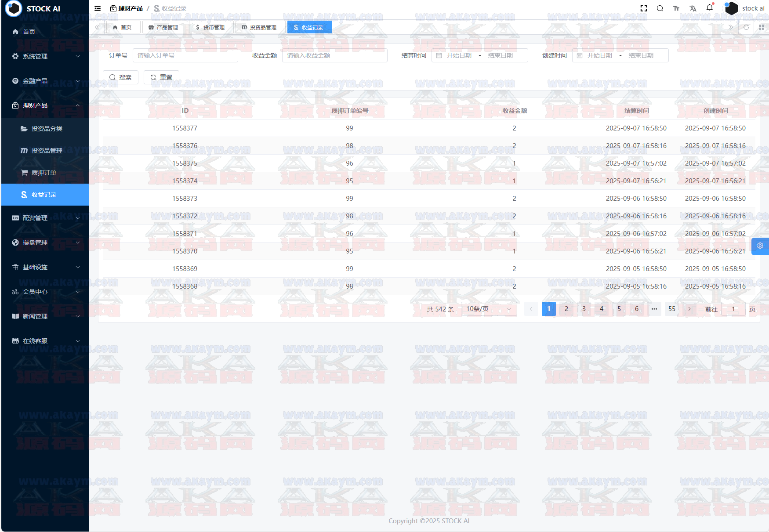Click the tab grid layout icon
This screenshot has width=769, height=532.
pyautogui.click(x=762, y=27)
